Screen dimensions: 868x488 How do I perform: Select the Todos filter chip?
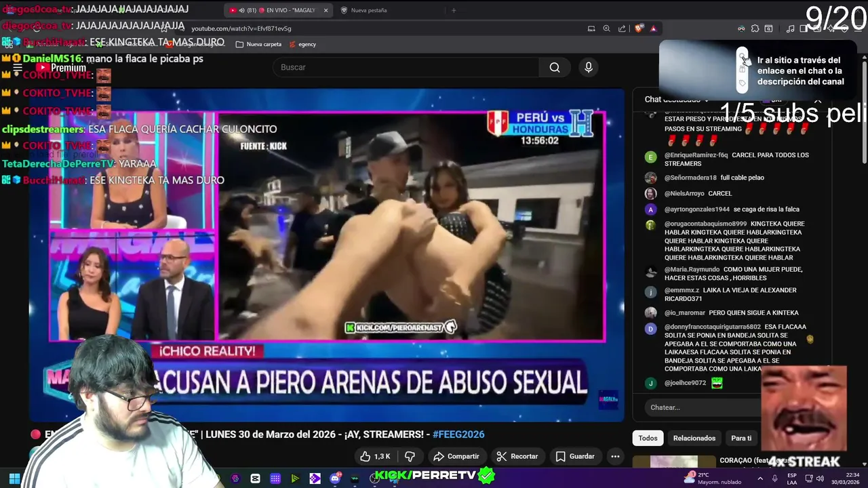(x=648, y=438)
